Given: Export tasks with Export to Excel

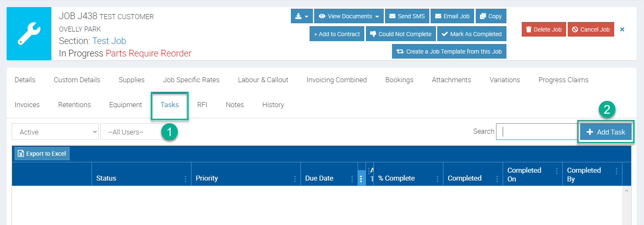Looking at the screenshot, I should [42, 154].
